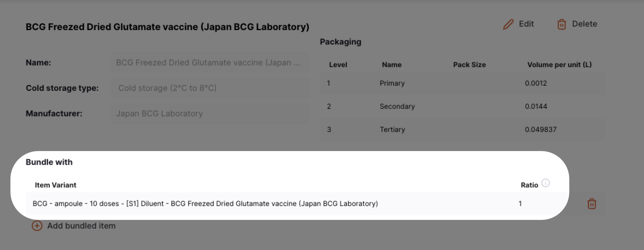Click the Delete trash icon at top
Image resolution: width=644 pixels, height=250 pixels.
pyautogui.click(x=562, y=24)
